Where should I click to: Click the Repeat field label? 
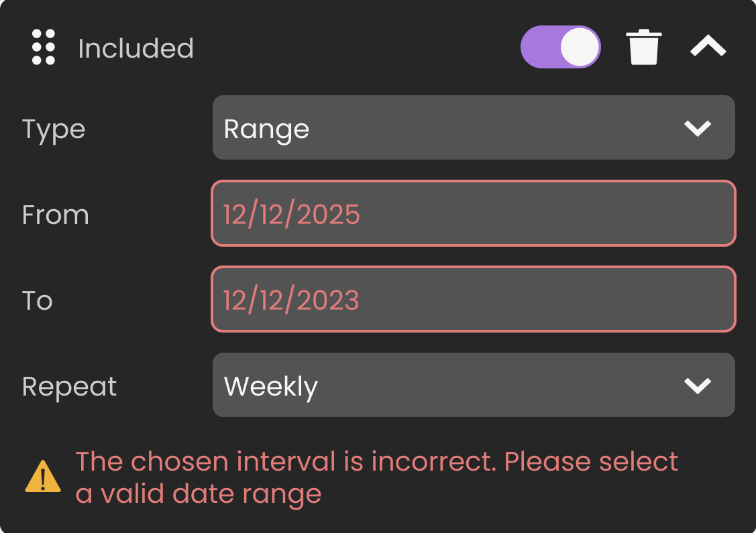(x=69, y=386)
